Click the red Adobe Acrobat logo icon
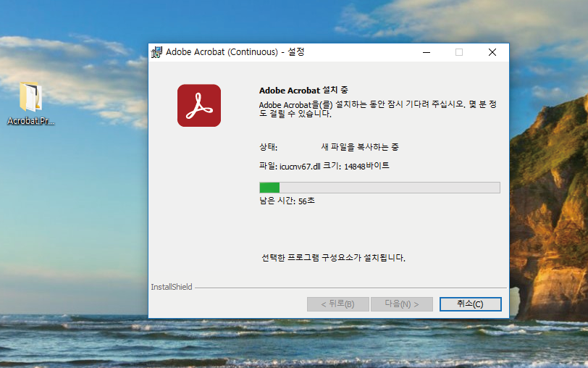Image resolution: width=588 pixels, height=368 pixels. pyautogui.click(x=199, y=106)
